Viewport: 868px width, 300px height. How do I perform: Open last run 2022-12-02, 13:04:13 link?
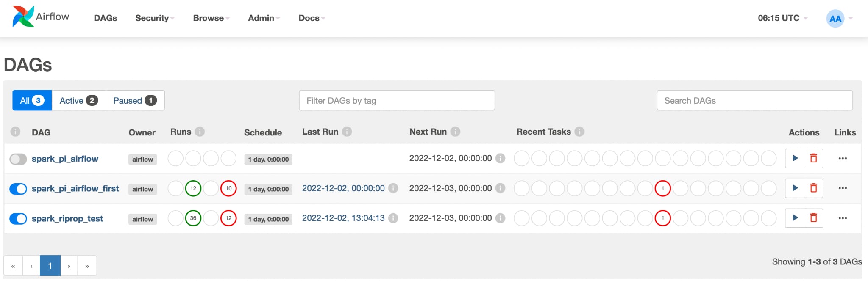[x=343, y=218]
